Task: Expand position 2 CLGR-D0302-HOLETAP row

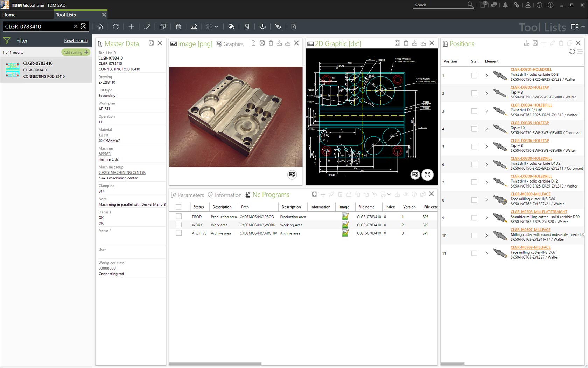Action: (486, 93)
